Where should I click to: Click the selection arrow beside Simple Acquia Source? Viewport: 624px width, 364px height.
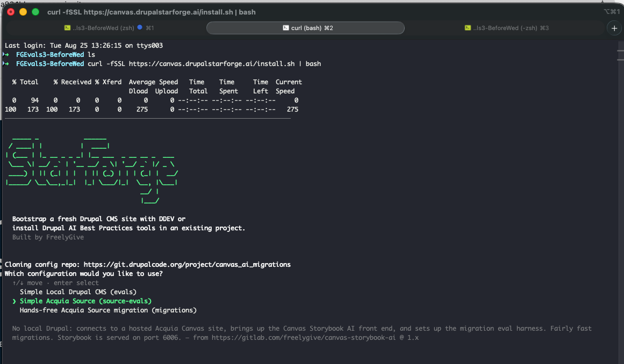click(15, 301)
